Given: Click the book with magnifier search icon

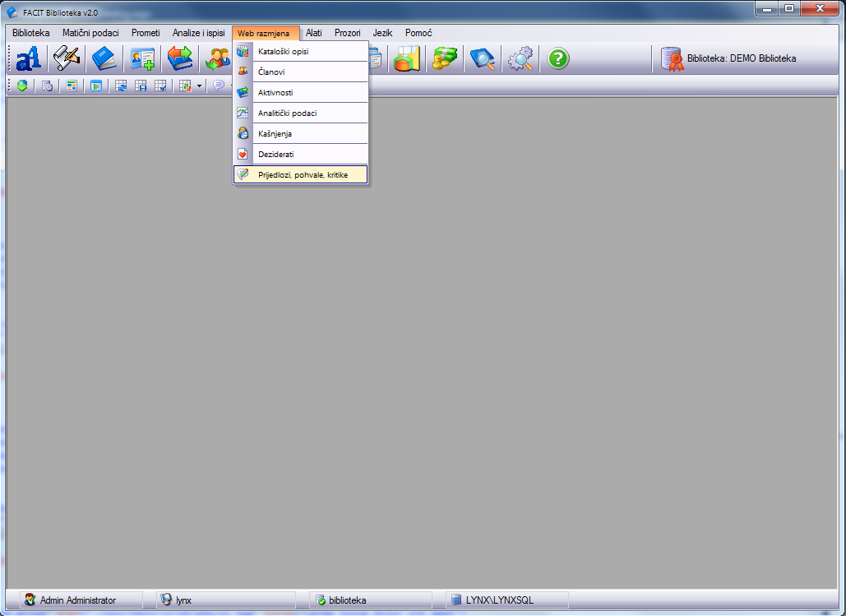Looking at the screenshot, I should click(x=482, y=59).
